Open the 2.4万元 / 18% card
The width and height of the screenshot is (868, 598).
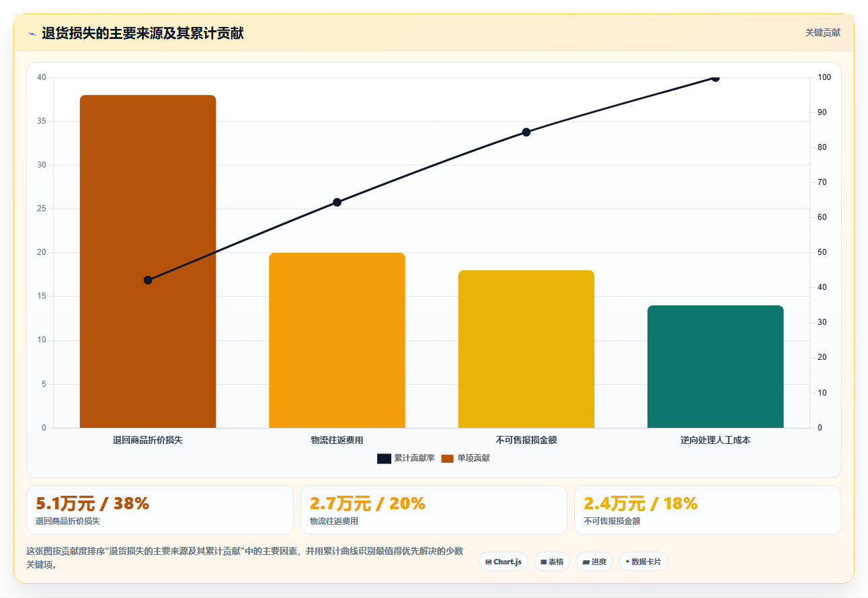(708, 510)
